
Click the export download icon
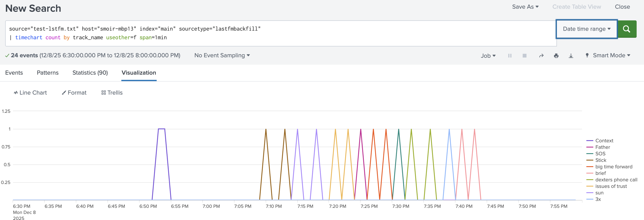pyautogui.click(x=571, y=56)
